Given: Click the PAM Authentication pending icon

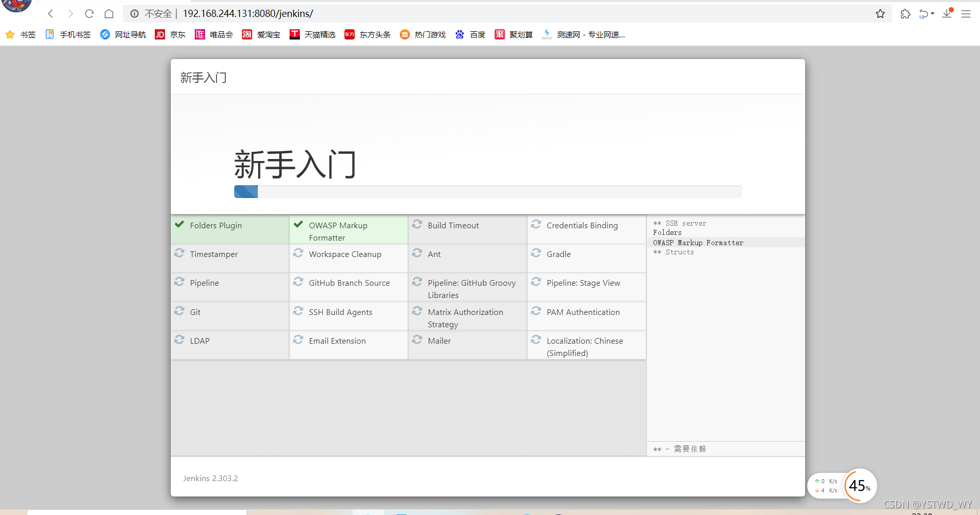Looking at the screenshot, I should [x=536, y=311].
